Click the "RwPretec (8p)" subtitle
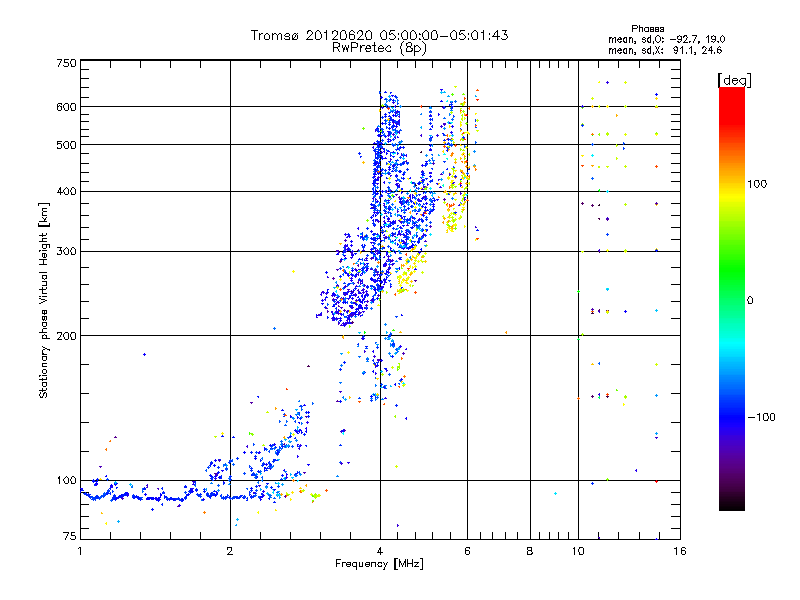 tap(379, 48)
